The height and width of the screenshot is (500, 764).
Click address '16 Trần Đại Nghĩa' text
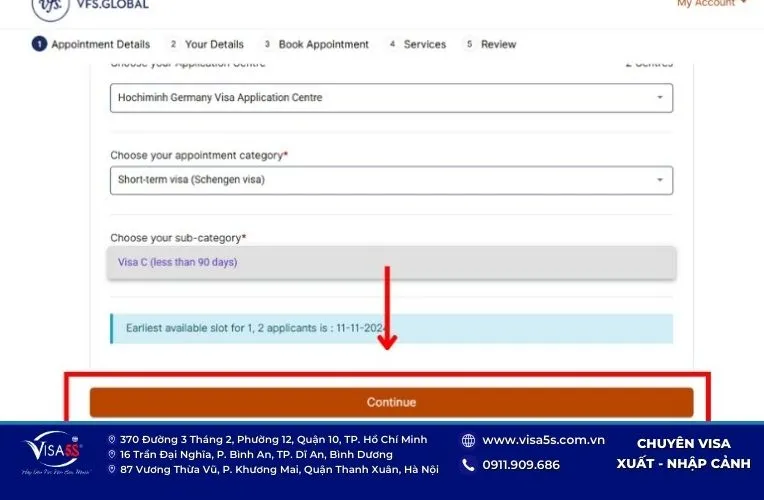coord(256,455)
